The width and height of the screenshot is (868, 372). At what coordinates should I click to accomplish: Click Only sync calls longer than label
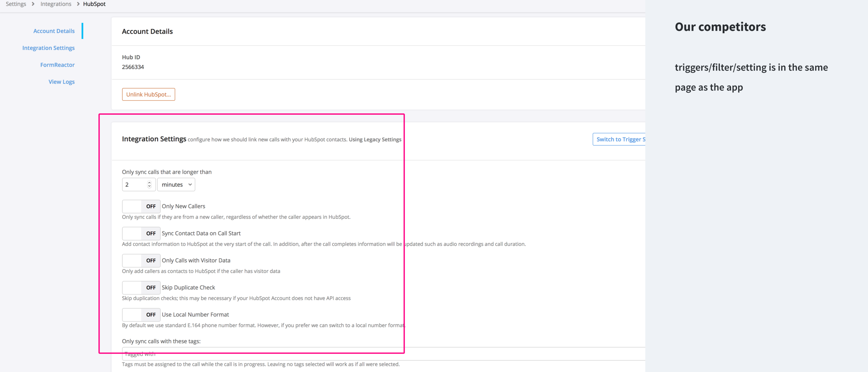tap(167, 172)
